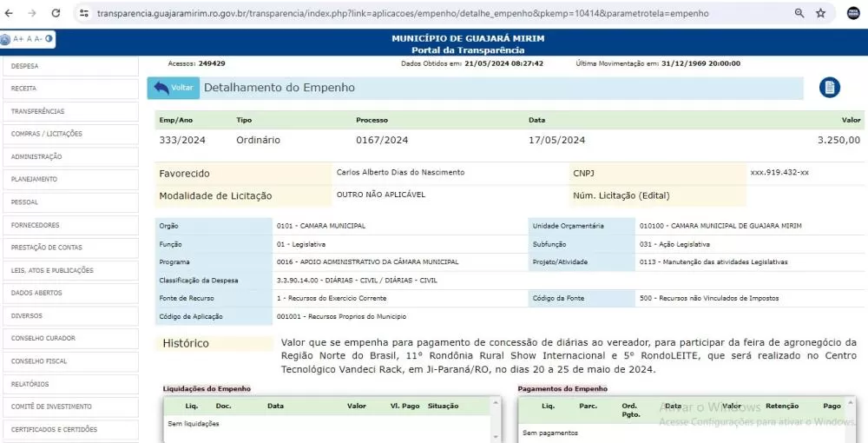Decrease font size with A-

[37, 39]
